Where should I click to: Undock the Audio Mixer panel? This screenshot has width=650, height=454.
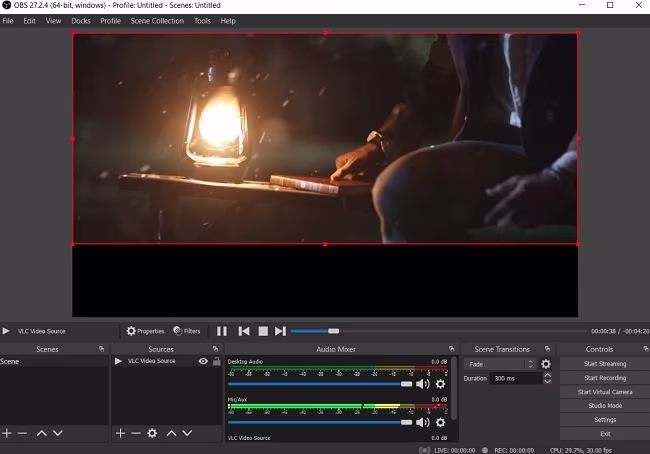click(451, 349)
